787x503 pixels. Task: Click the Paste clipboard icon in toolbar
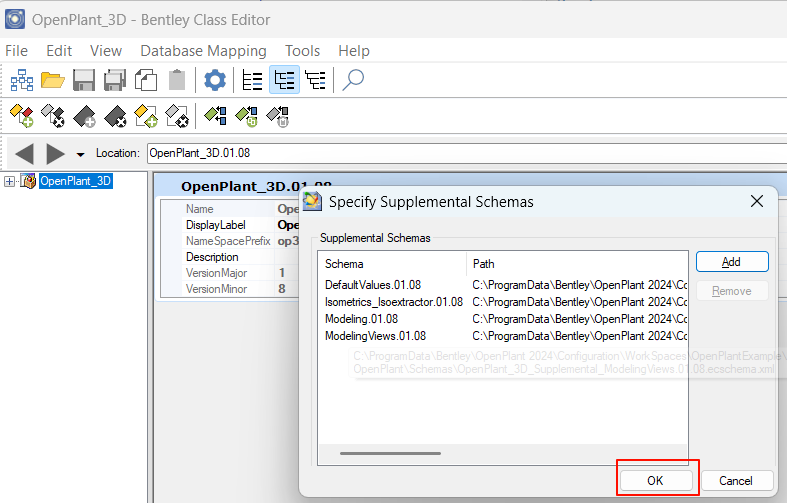(x=177, y=80)
